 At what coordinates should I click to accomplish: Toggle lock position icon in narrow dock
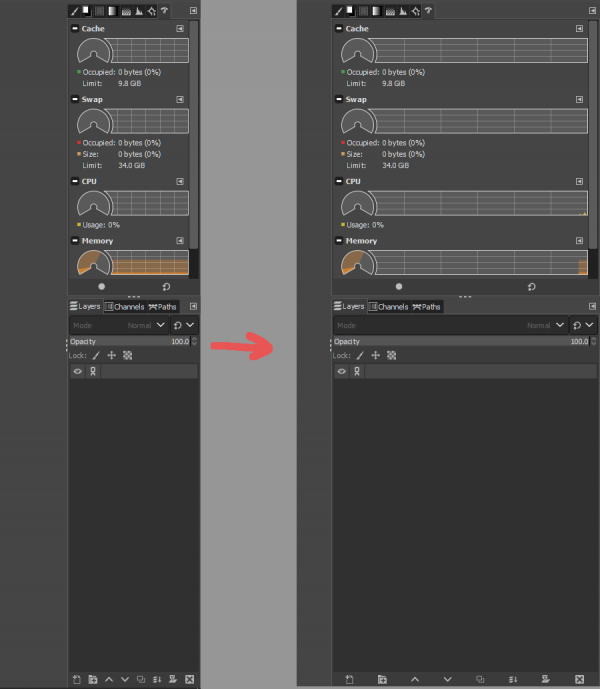pyautogui.click(x=112, y=355)
